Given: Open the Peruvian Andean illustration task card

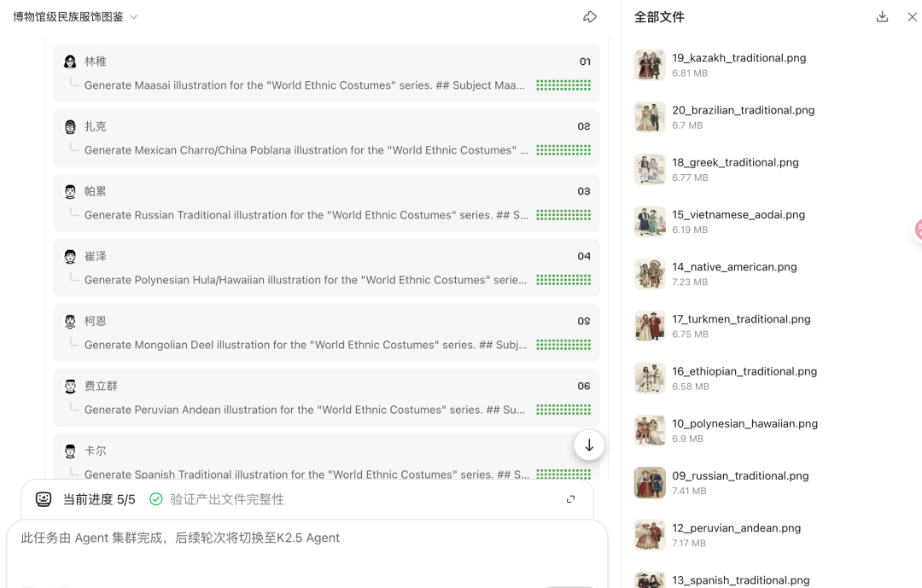Looking at the screenshot, I should pos(326,398).
